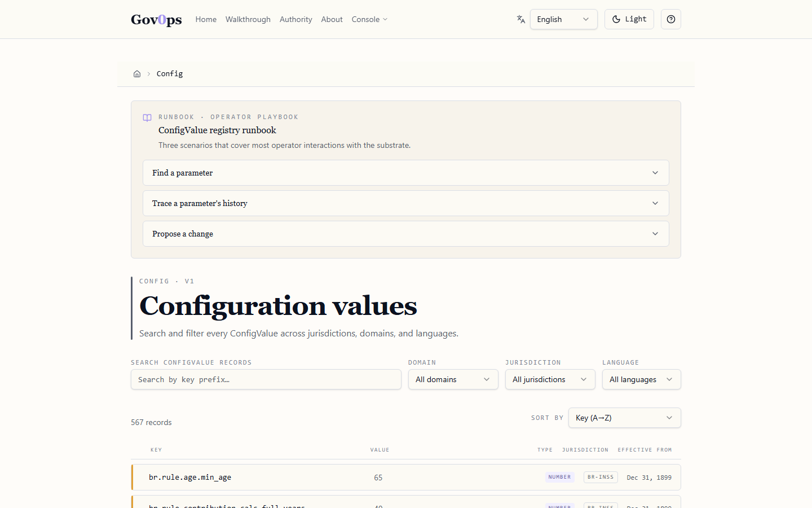The width and height of the screenshot is (812, 508).
Task: Click the ConfigValue registry runbook title
Action: point(217,130)
